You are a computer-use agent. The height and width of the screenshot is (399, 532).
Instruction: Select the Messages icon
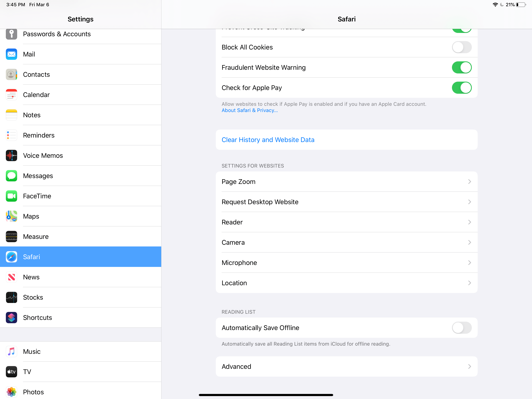coord(11,176)
